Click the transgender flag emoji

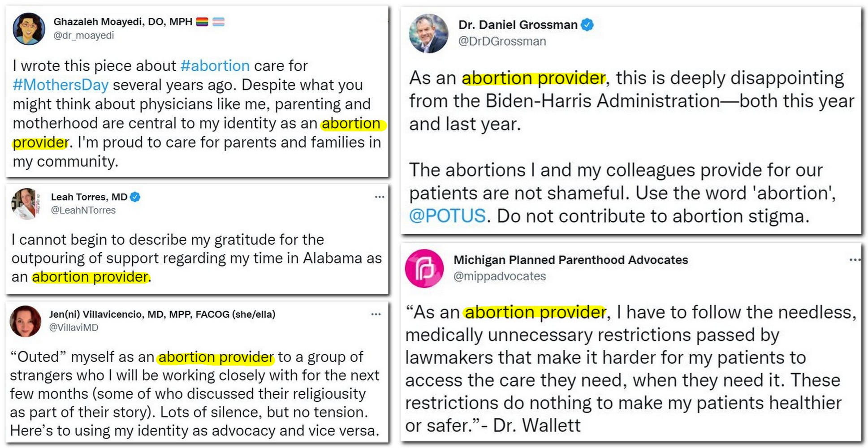click(219, 22)
